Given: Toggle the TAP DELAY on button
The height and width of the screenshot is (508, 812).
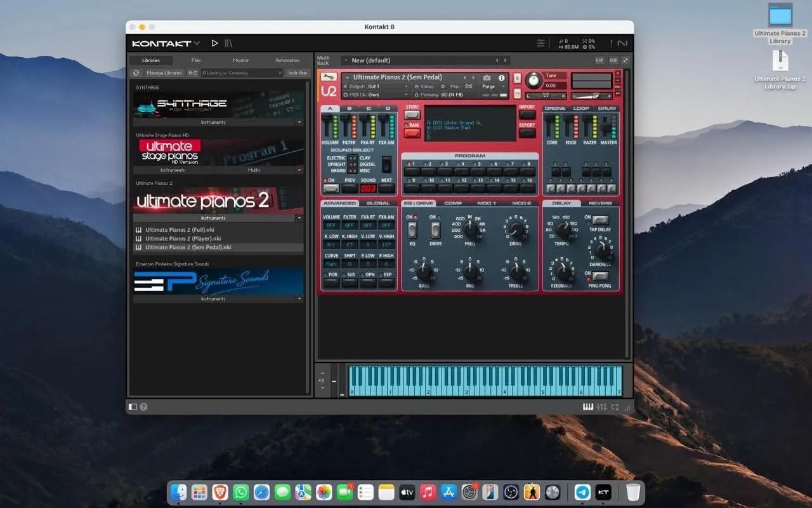Looking at the screenshot, I should (x=600, y=220).
